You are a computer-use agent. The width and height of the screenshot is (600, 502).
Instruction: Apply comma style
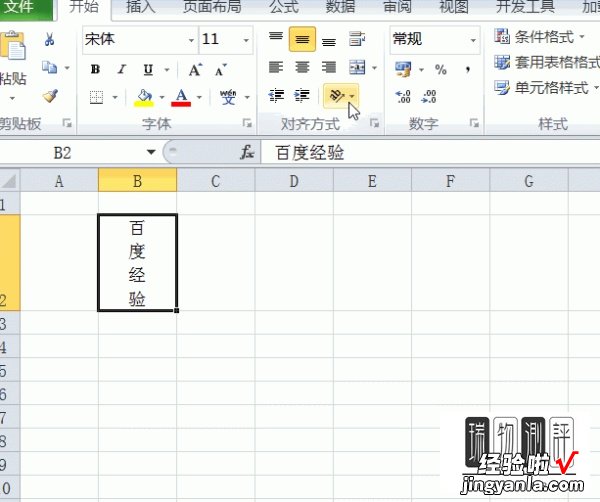click(468, 69)
